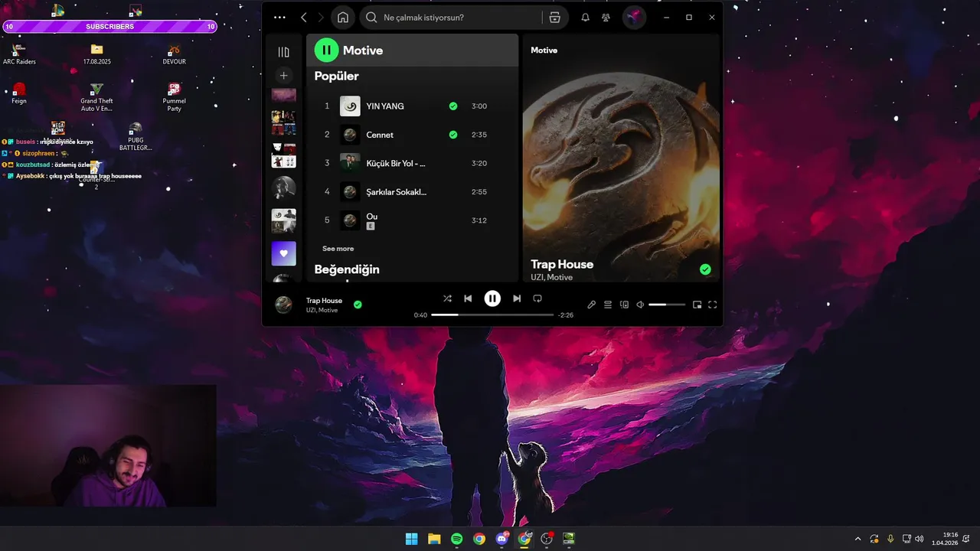980x551 pixels.
Task: Open the Spotify three-dots menu
Action: tap(279, 18)
